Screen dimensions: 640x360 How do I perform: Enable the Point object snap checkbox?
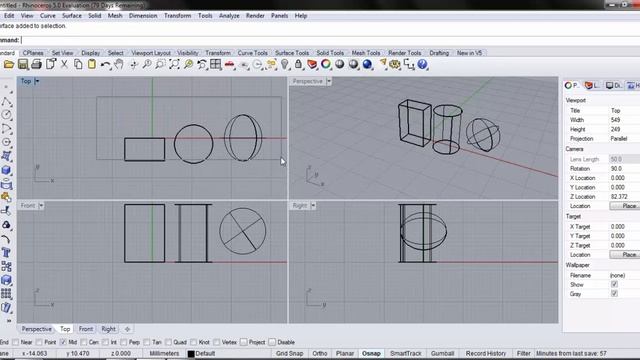point(39,342)
